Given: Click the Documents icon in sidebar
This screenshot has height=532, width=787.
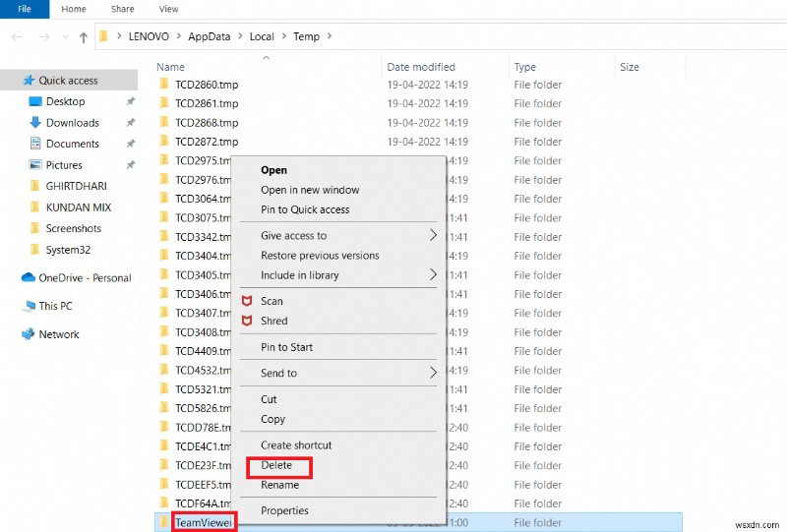Looking at the screenshot, I should pos(35,144).
